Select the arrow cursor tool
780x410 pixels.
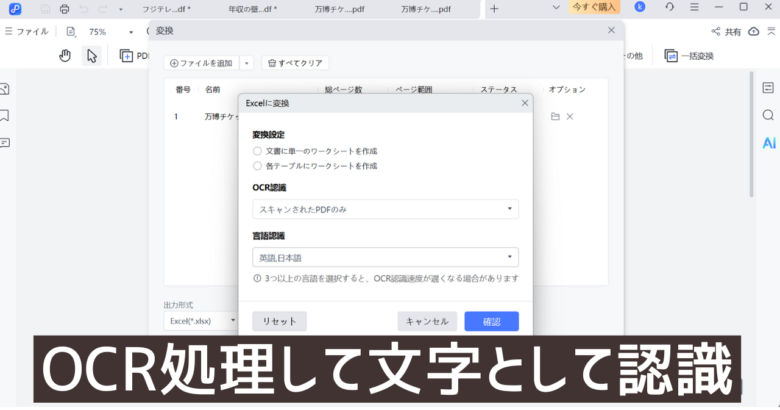coord(92,56)
